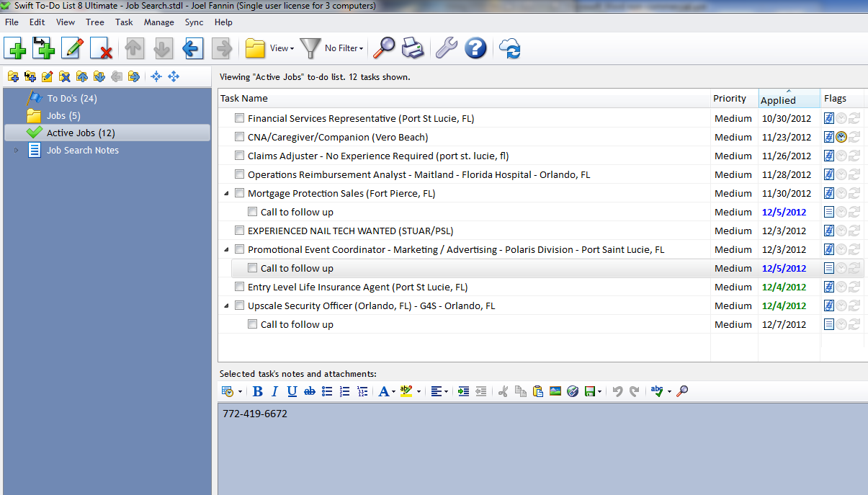Click the reminder clock flag on CNA/Caregiver row

841,137
